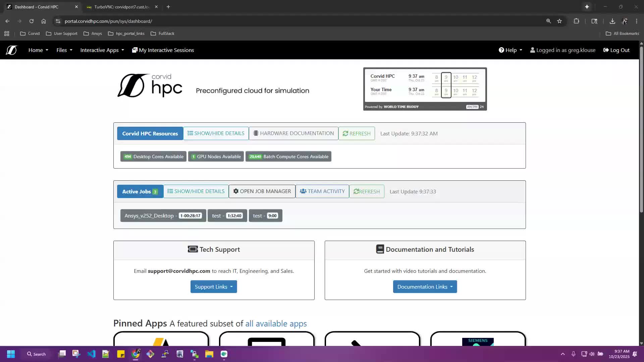Click the Batch Compute Cores Available badge
Image resolution: width=644 pixels, height=362 pixels.
pyautogui.click(x=288, y=157)
